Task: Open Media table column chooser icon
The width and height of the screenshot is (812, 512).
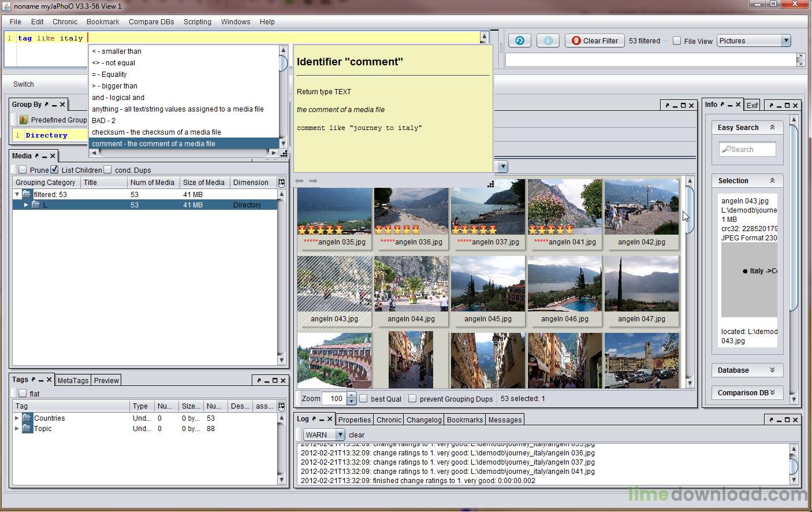Action: click(281, 182)
